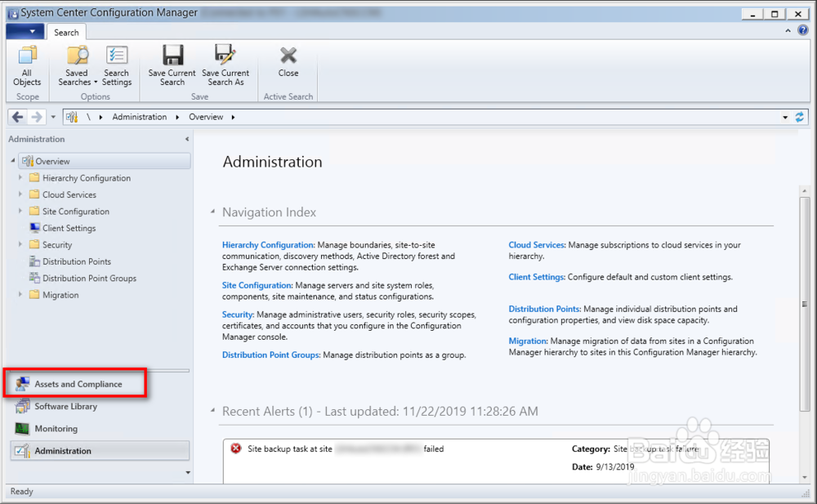Go forward with the right arrow
The height and width of the screenshot is (504, 817).
coord(37,117)
